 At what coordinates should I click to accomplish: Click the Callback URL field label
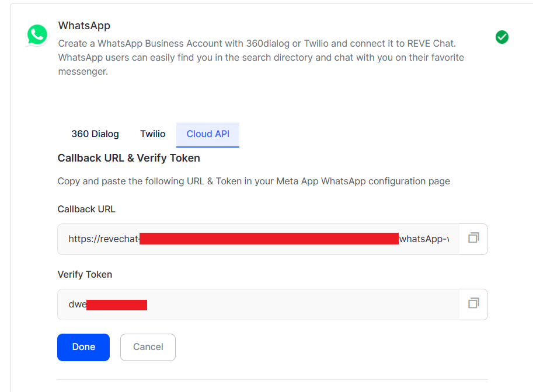pos(86,209)
